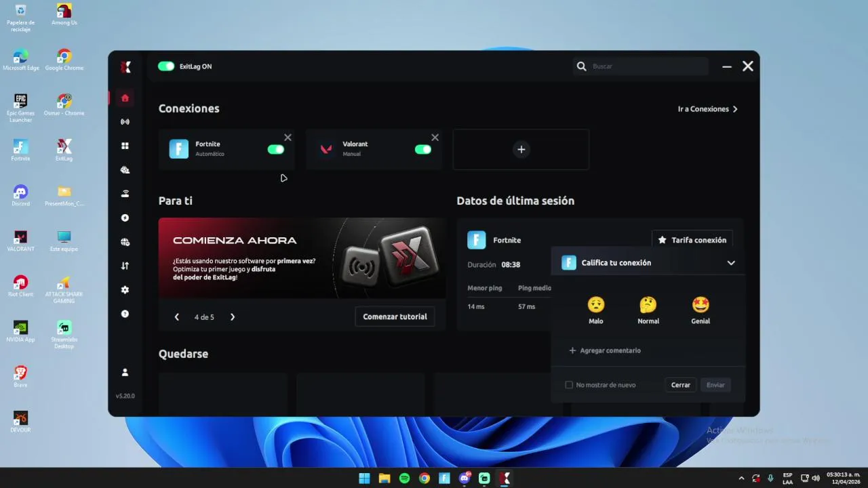The image size is (868, 488).
Task: Click the Fortnite icon in the Conexiones card
Action: pyautogui.click(x=178, y=149)
